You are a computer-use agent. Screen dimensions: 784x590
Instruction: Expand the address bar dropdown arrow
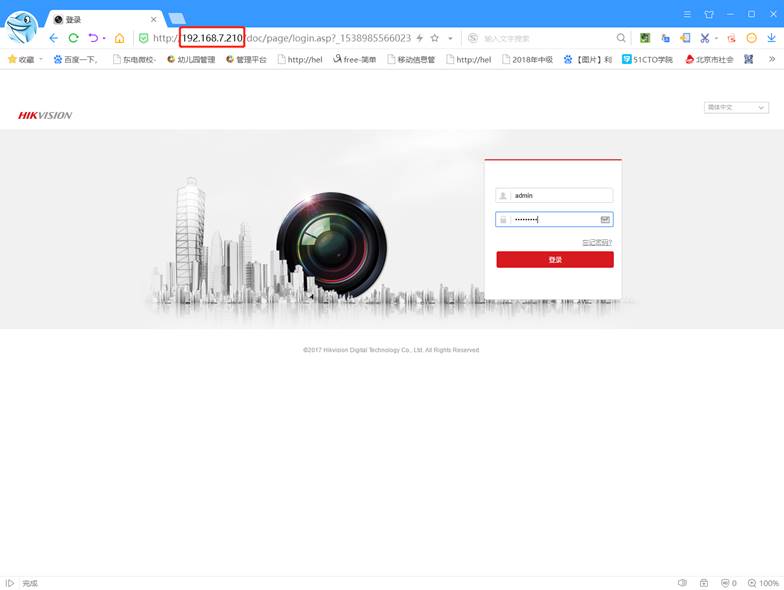[x=450, y=38]
